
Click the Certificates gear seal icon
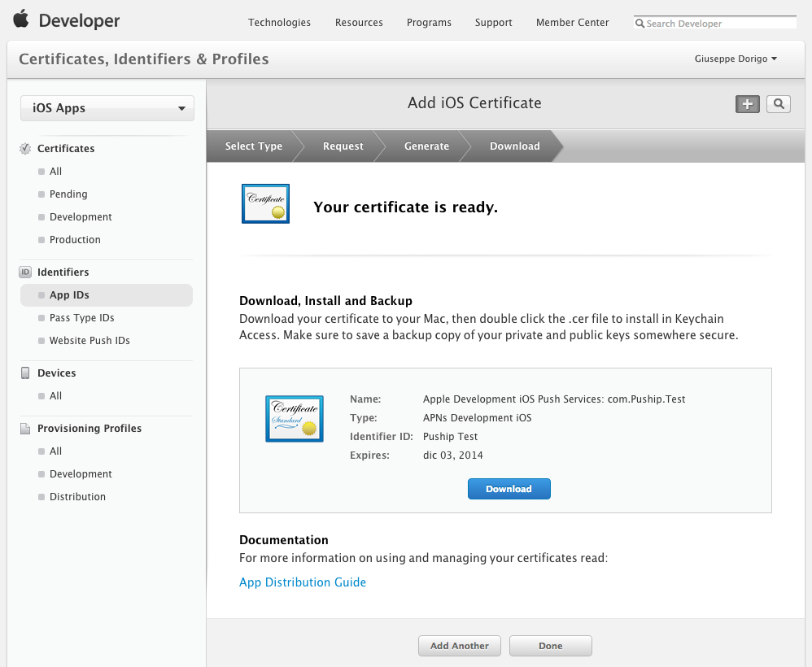[x=25, y=149]
